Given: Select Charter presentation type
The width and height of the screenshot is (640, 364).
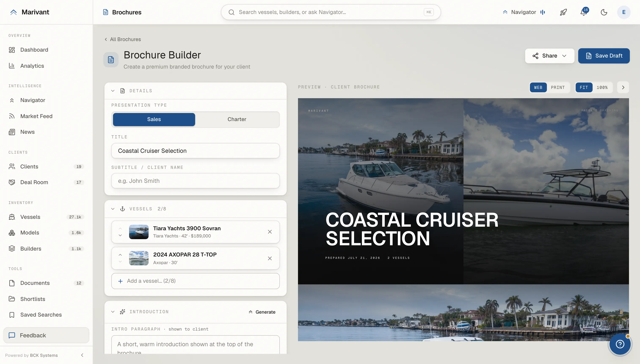Looking at the screenshot, I should click(237, 119).
